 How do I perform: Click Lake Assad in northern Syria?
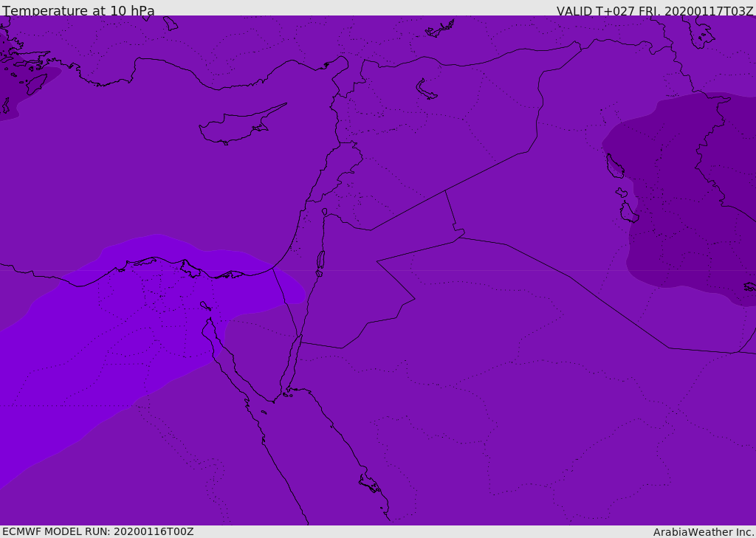coord(427,90)
